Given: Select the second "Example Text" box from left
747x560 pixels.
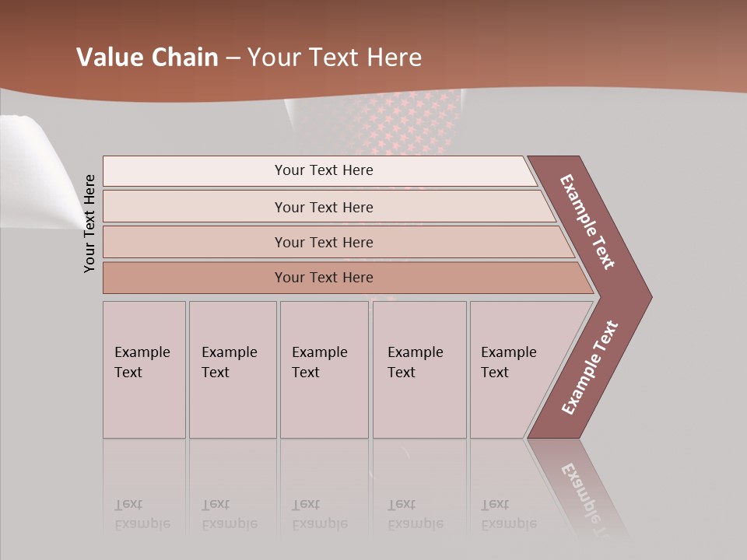Looking at the screenshot, I should pyautogui.click(x=232, y=369).
